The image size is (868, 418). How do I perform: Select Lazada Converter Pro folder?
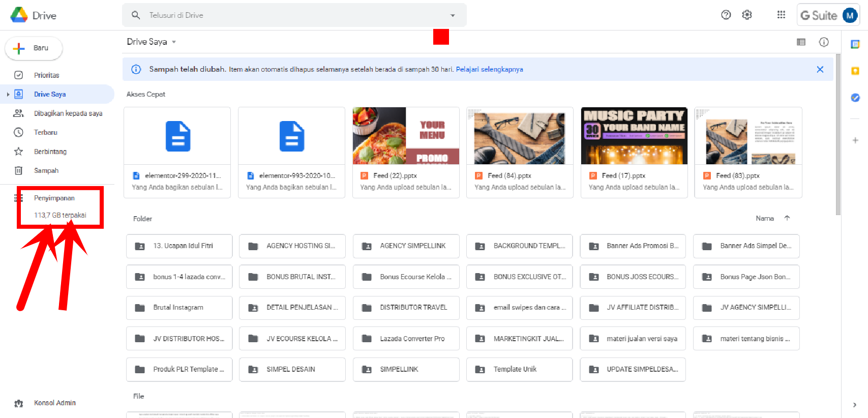click(406, 339)
